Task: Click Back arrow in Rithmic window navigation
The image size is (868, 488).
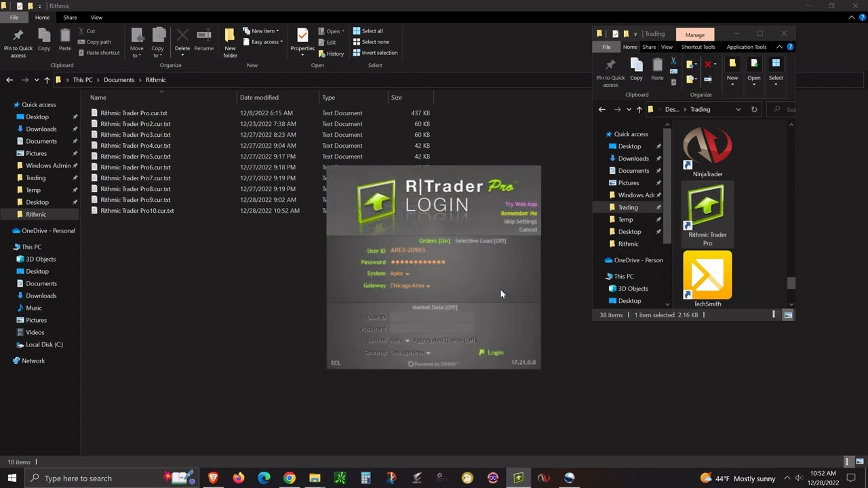Action: (9, 80)
